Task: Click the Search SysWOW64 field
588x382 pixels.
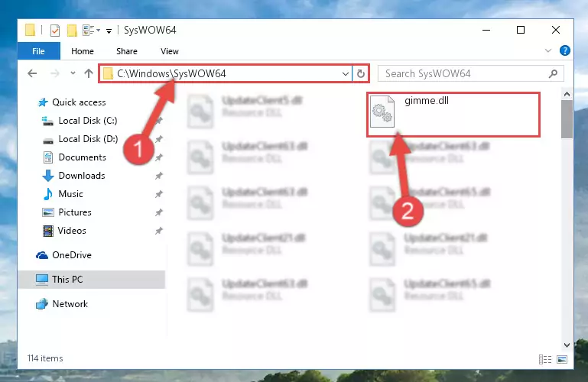Action: [x=470, y=73]
